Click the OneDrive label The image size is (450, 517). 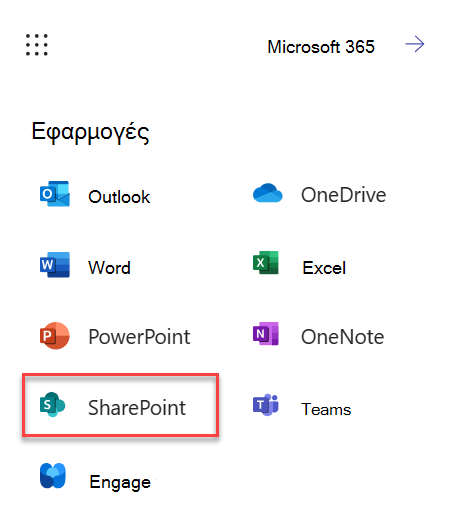(343, 195)
